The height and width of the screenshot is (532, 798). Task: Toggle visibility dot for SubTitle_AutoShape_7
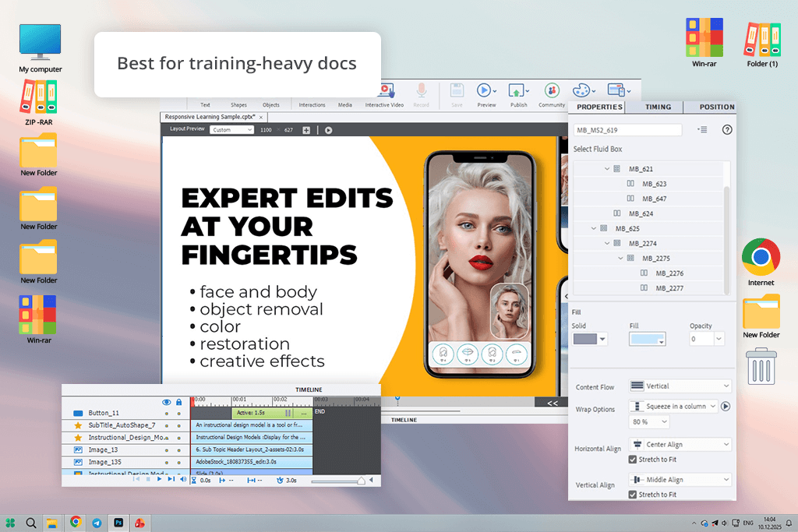[167, 426]
